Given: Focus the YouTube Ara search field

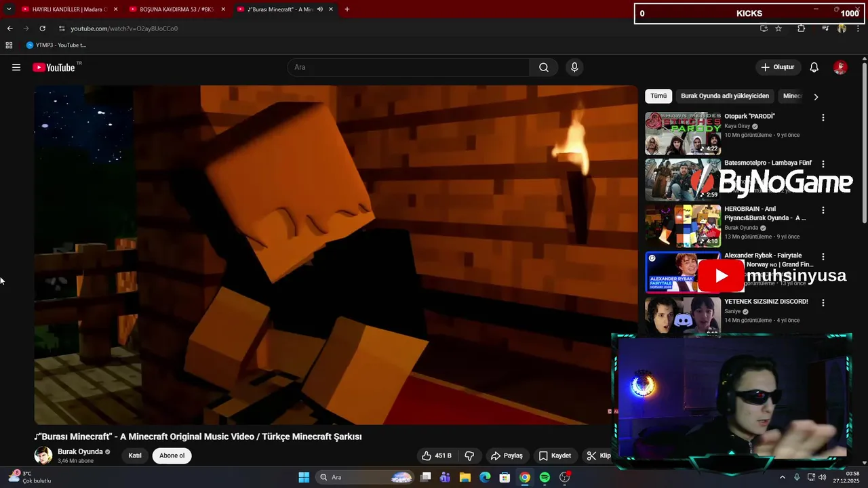Looking at the screenshot, I should coord(408,67).
